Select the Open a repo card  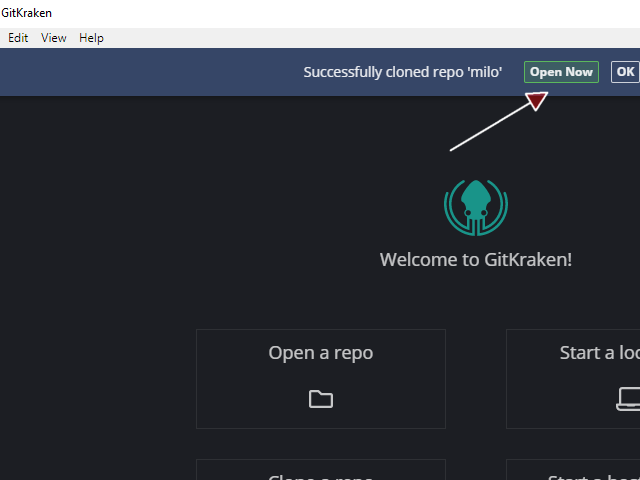click(x=321, y=379)
